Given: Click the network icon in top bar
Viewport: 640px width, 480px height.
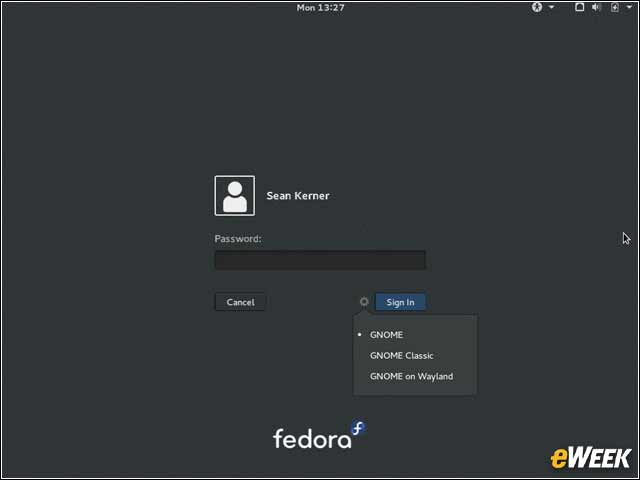Looking at the screenshot, I should click(579, 7).
